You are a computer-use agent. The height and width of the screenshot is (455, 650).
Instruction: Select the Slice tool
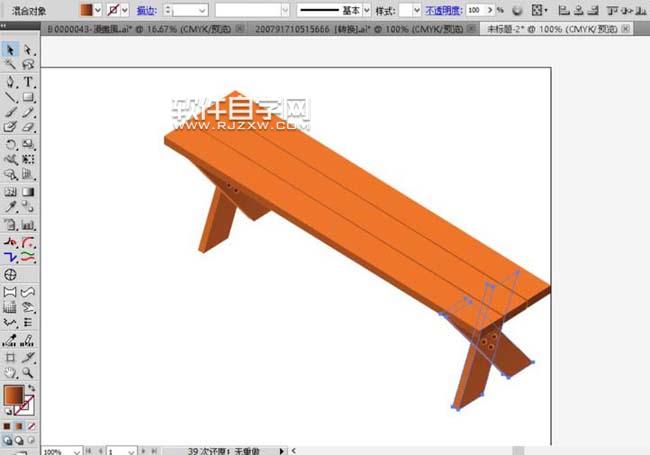pyautogui.click(x=28, y=357)
